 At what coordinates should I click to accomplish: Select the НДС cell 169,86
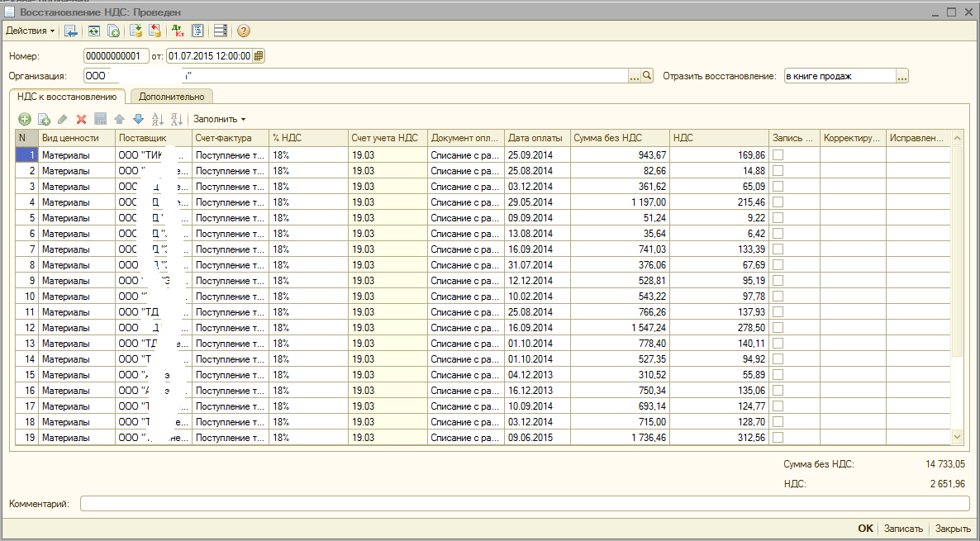(719, 154)
